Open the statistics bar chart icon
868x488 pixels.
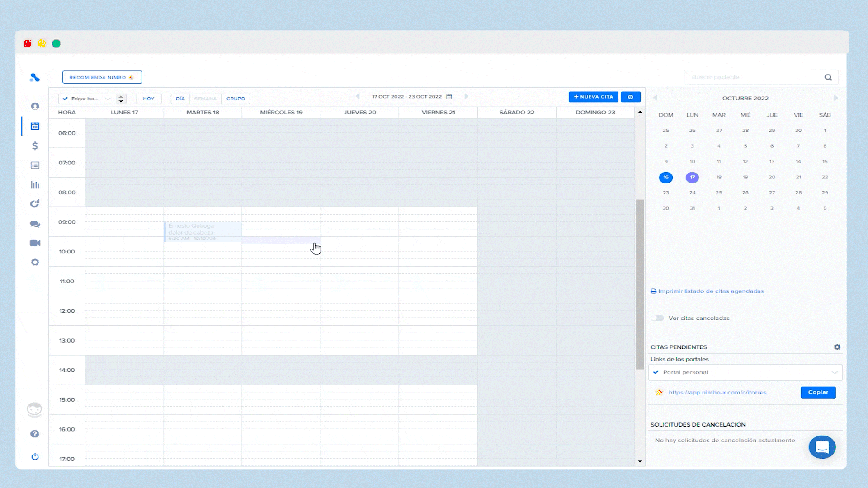coord(35,185)
